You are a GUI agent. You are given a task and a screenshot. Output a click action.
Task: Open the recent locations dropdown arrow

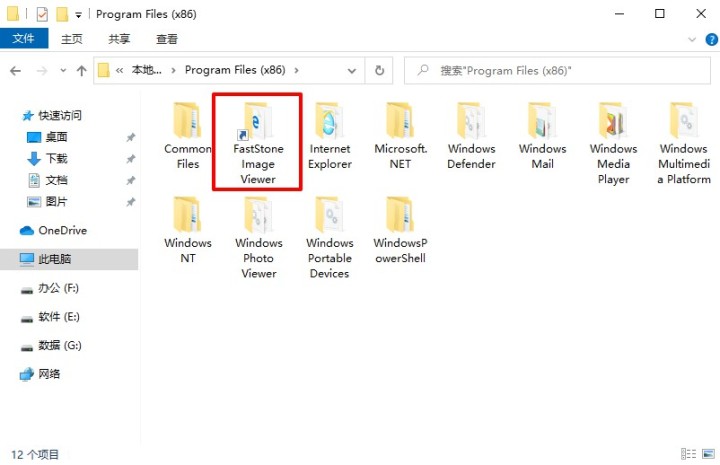click(x=63, y=71)
